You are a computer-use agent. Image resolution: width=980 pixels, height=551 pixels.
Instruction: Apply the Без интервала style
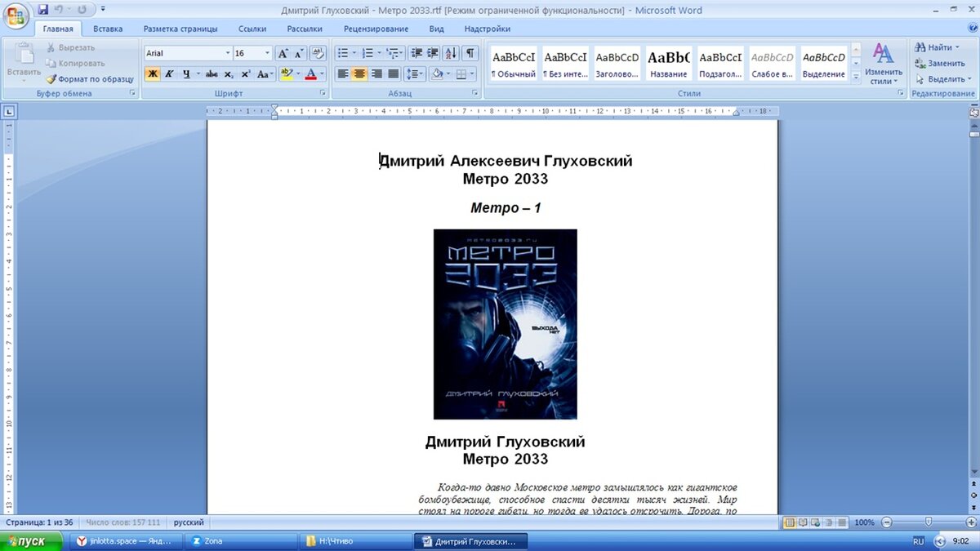(565, 63)
